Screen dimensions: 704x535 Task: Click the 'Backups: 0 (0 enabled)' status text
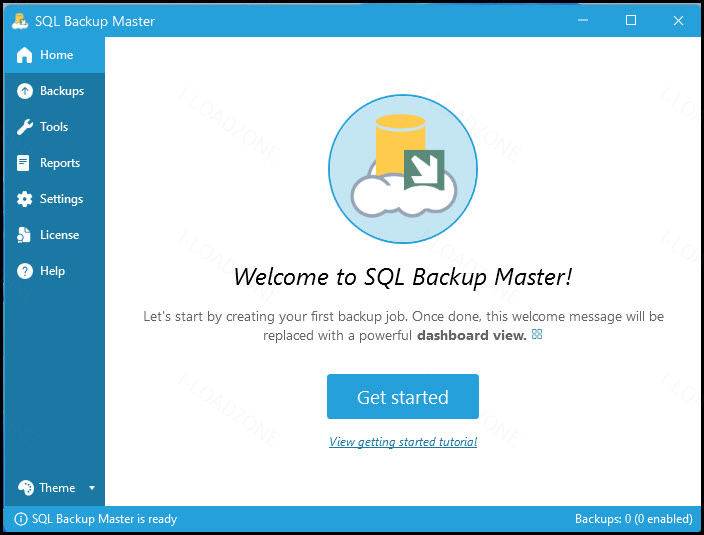(634, 519)
